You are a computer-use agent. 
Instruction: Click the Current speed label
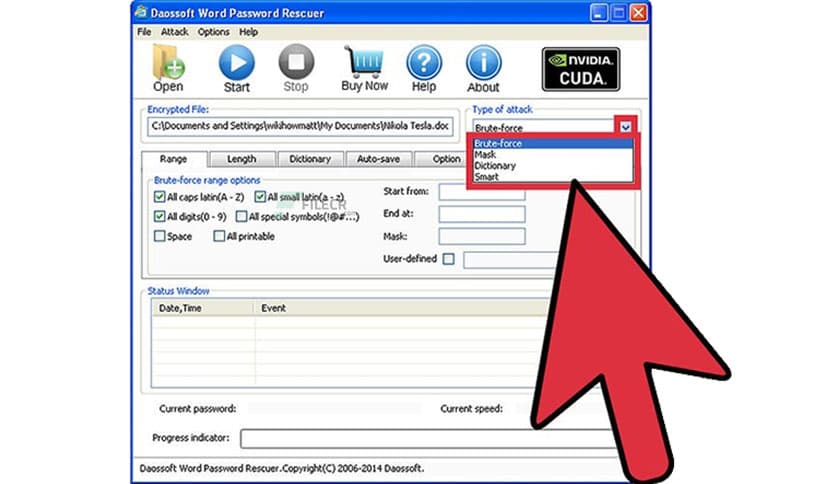[x=471, y=409]
